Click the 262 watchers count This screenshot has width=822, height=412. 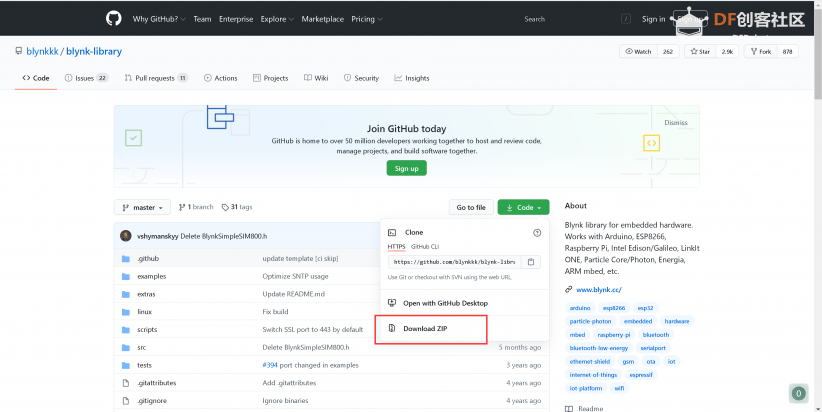pos(668,51)
